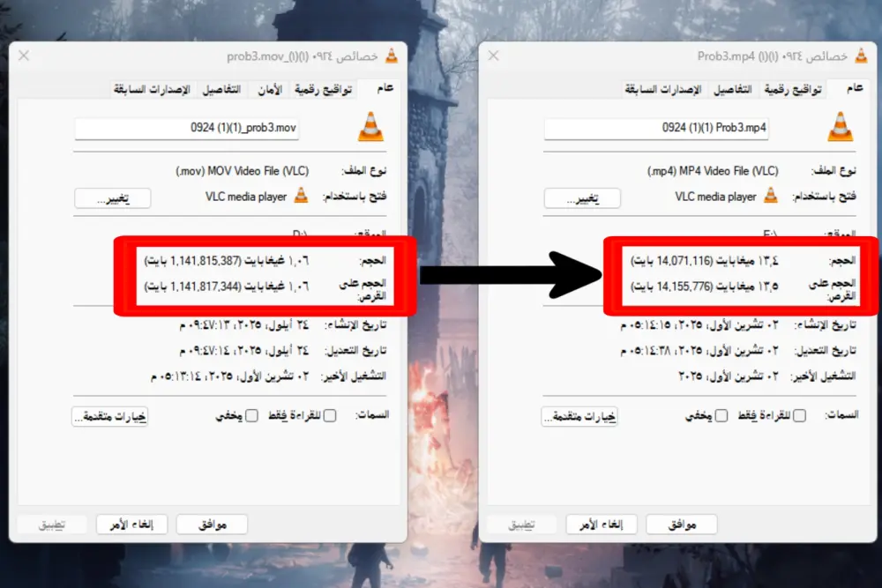Click small VLC media player icon in MP4 dialog

tap(771, 196)
